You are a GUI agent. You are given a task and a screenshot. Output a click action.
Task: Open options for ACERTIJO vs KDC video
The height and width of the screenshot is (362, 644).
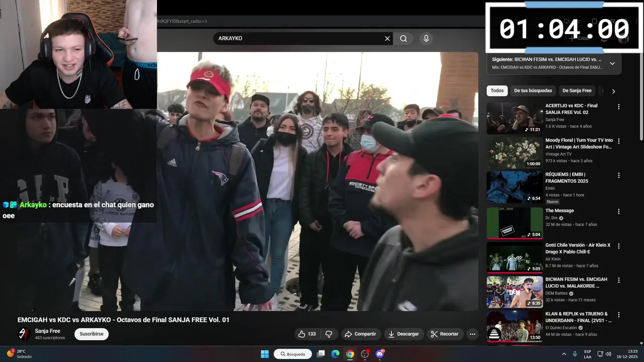click(619, 107)
